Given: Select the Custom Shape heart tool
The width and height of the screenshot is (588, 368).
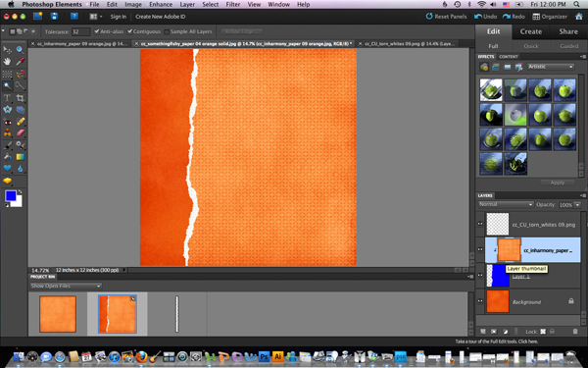Looking at the screenshot, I should 7,168.
